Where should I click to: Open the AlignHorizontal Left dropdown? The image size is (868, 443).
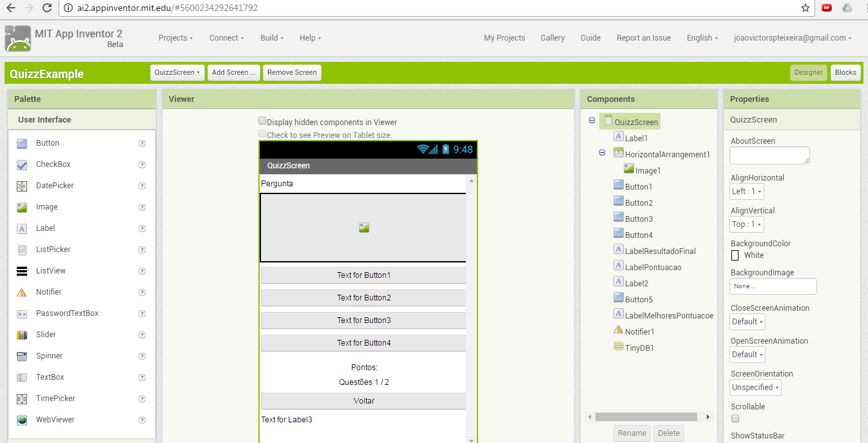click(747, 192)
